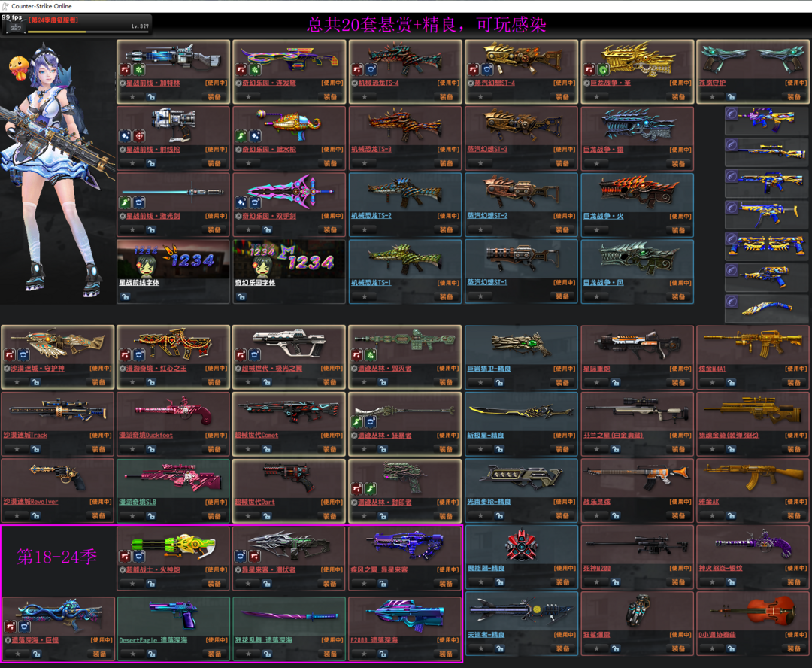Click green runner icon on 星战前线·激光剑
This screenshot has width=812, height=668.
[x=126, y=202]
